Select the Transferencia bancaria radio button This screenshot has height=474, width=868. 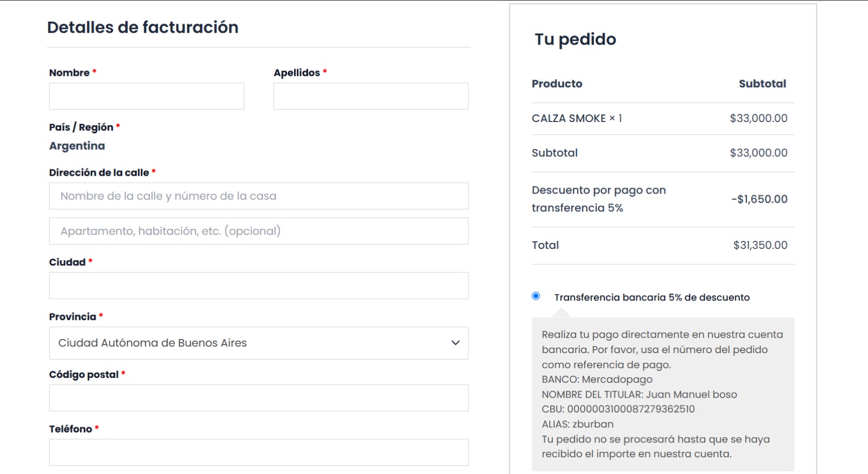(x=536, y=296)
